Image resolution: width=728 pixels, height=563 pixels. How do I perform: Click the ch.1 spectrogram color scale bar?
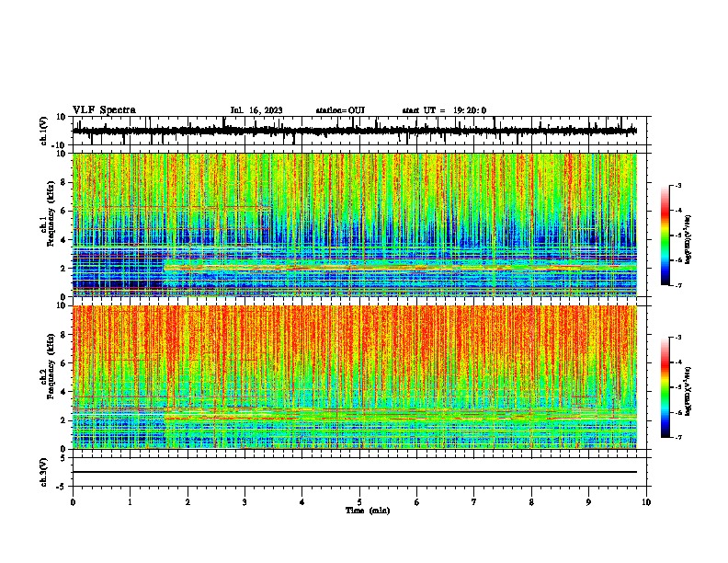pyautogui.click(x=665, y=236)
